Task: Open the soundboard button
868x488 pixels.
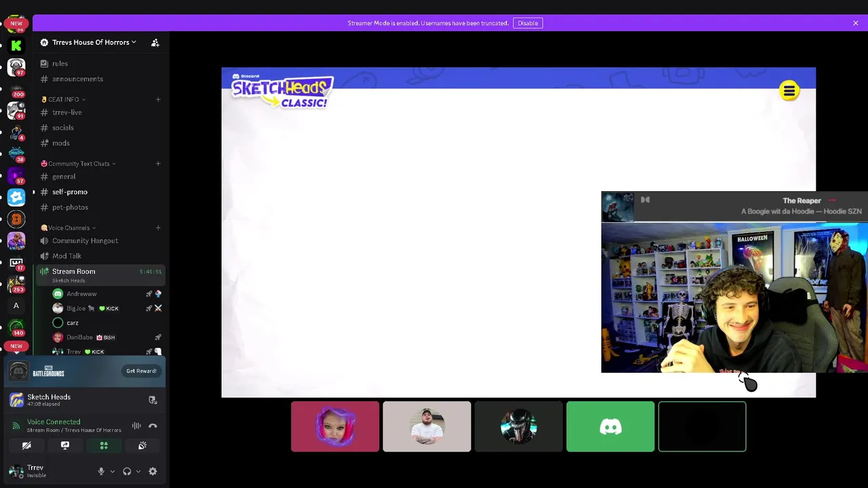Action: click(x=142, y=446)
